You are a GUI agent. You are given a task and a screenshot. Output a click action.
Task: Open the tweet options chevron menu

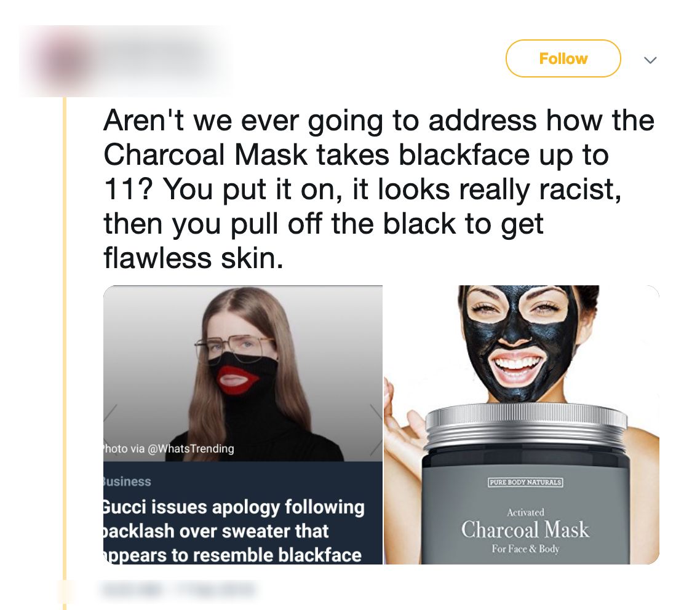pos(650,60)
